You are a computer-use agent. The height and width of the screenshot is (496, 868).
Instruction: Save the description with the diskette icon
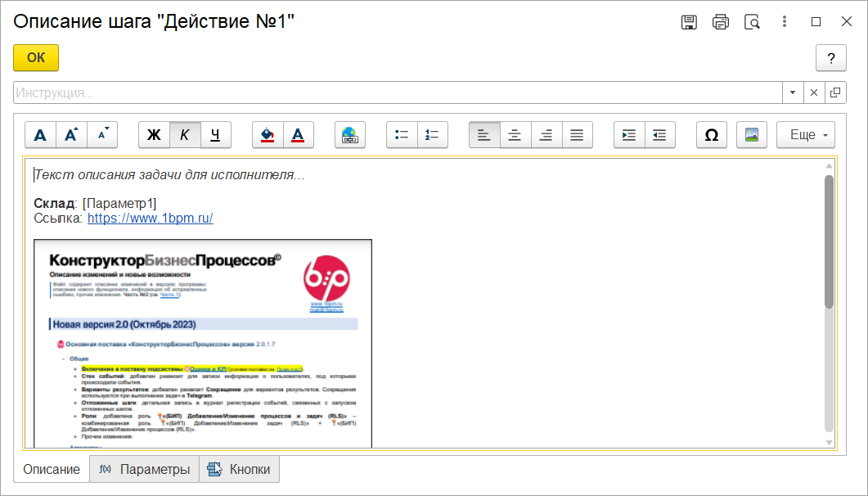pyautogui.click(x=689, y=22)
